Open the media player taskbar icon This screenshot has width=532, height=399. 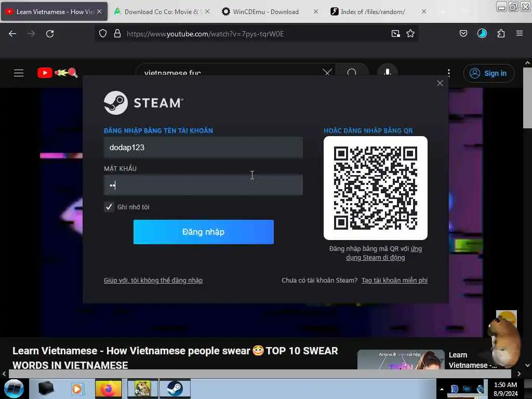coord(77,389)
